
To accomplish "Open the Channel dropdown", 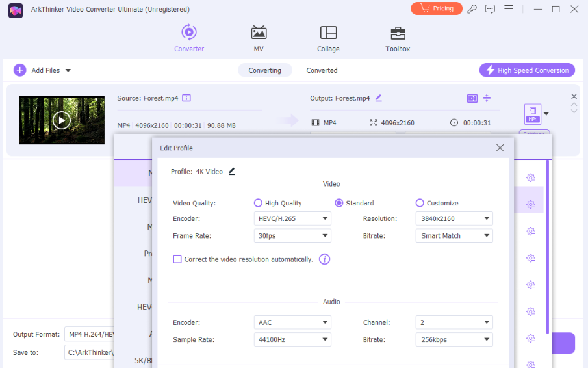I will 454,322.
